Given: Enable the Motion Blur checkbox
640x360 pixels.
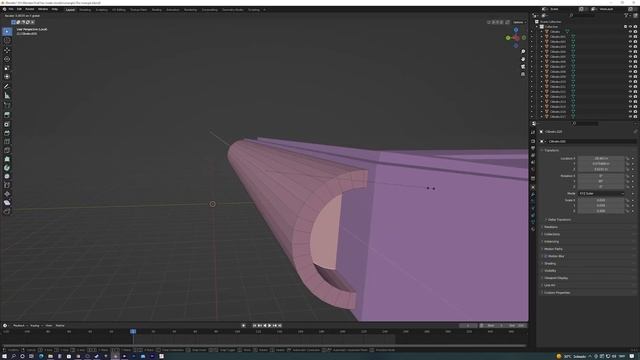Looking at the screenshot, I should point(546,256).
